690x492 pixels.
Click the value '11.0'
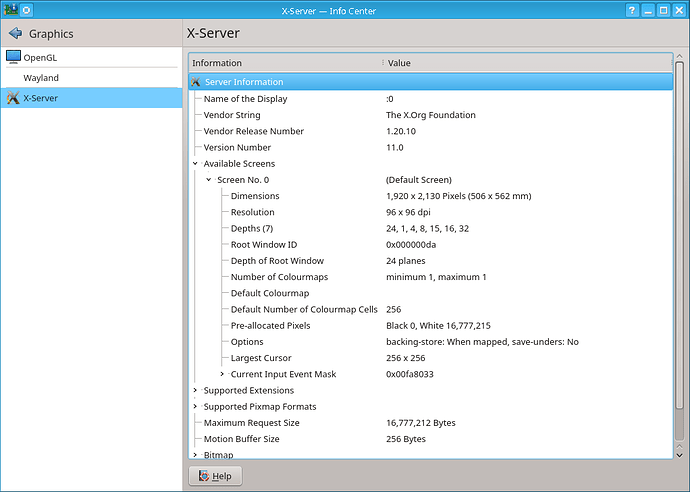[x=395, y=147]
